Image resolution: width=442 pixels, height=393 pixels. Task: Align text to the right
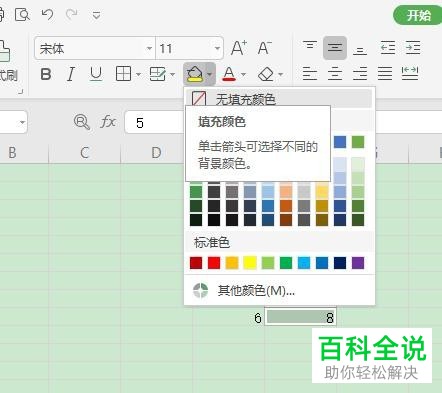tap(360, 73)
